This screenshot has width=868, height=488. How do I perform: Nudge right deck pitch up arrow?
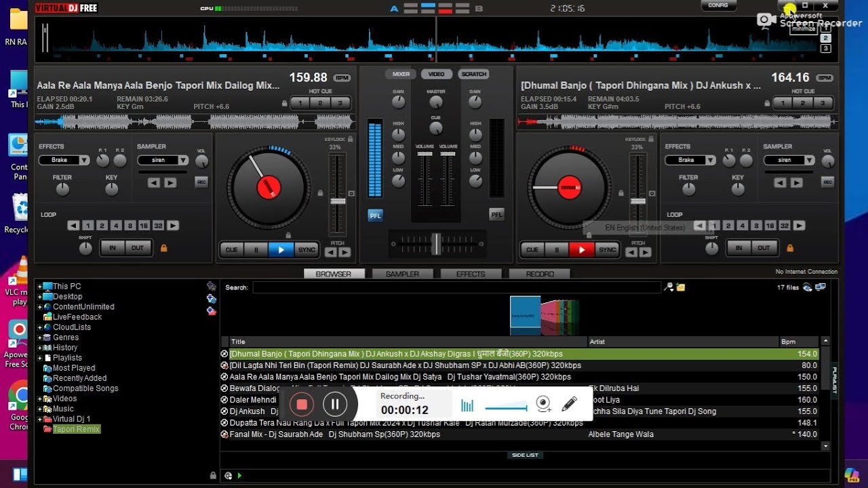tap(646, 252)
